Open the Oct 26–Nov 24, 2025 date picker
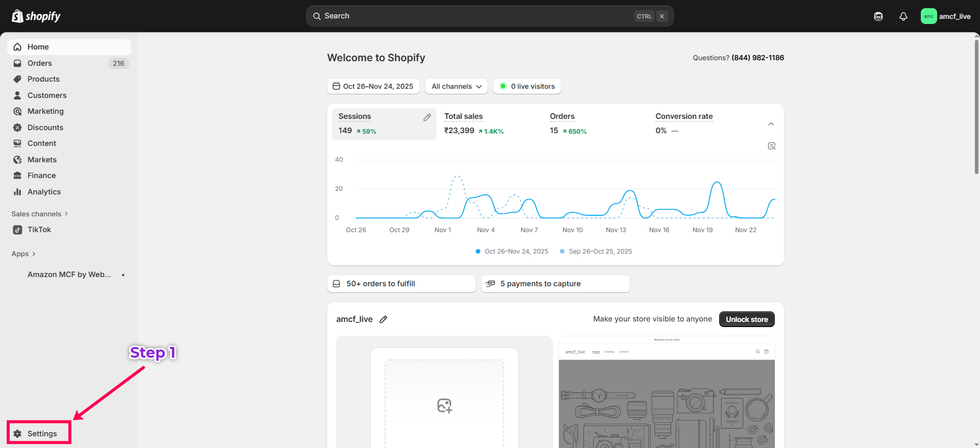 click(x=373, y=86)
